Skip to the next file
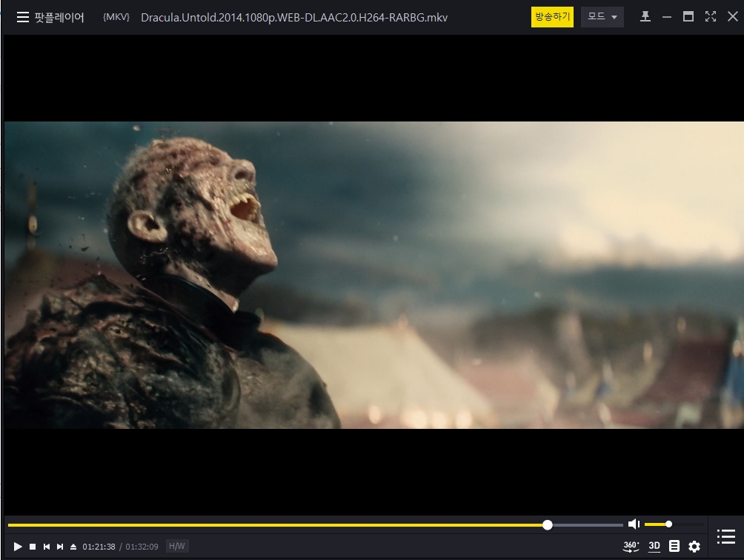Image resolution: width=744 pixels, height=560 pixels. point(60,547)
